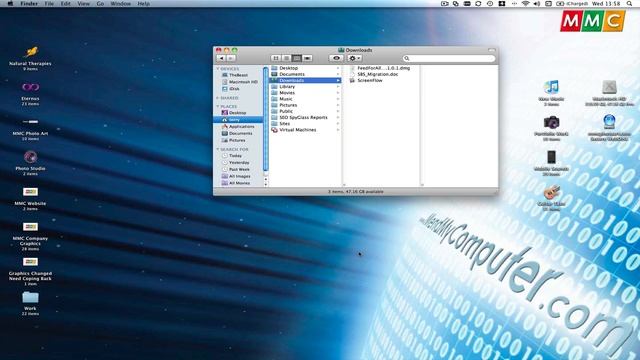Collapse the DEVICES sidebar section
Image resolution: width=640 pixels, height=360 pixels.
pyautogui.click(x=218, y=69)
